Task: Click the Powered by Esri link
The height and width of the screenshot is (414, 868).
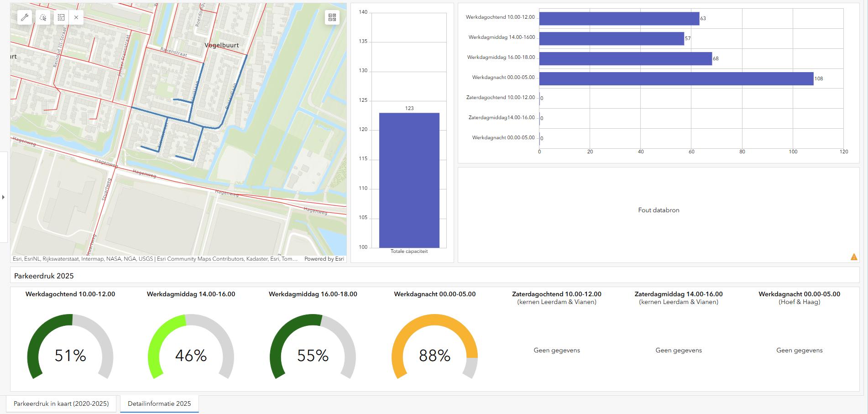Action: [324, 259]
